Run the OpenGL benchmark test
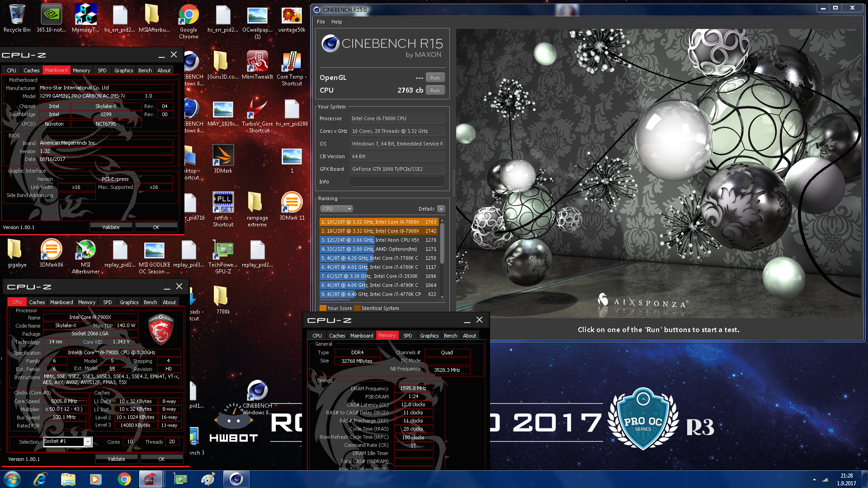 (435, 78)
